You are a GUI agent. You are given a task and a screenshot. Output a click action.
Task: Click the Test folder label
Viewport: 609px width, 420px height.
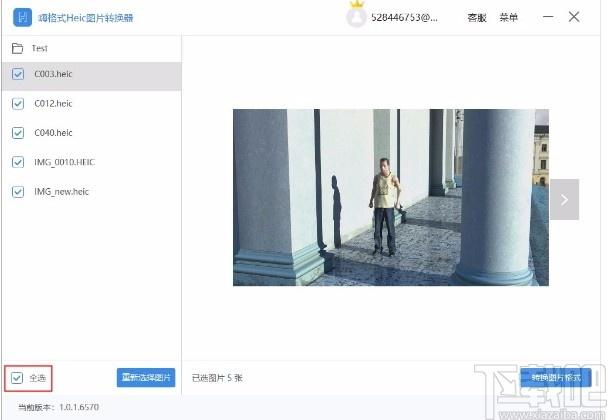coord(40,48)
